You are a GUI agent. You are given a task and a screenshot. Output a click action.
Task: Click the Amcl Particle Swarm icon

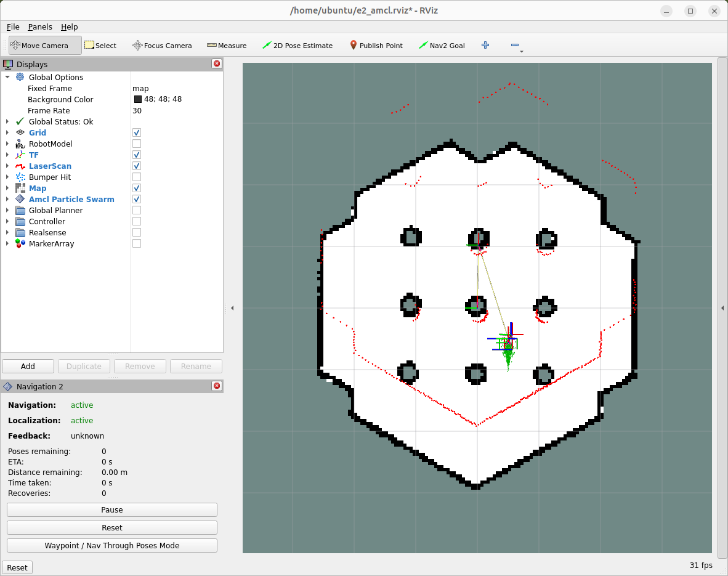click(x=20, y=199)
